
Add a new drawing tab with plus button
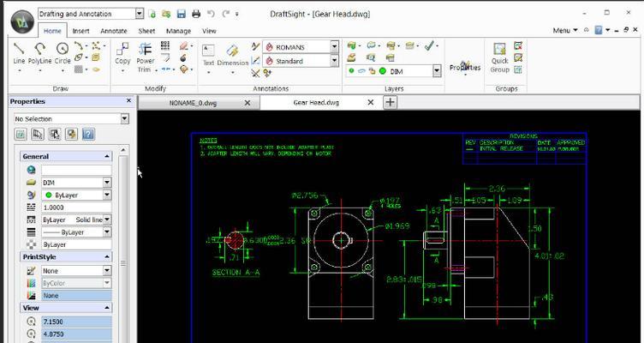pos(391,102)
